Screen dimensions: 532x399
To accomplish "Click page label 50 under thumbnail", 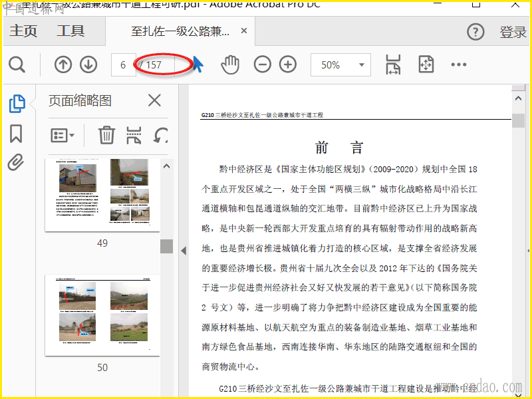I will coord(102,368).
